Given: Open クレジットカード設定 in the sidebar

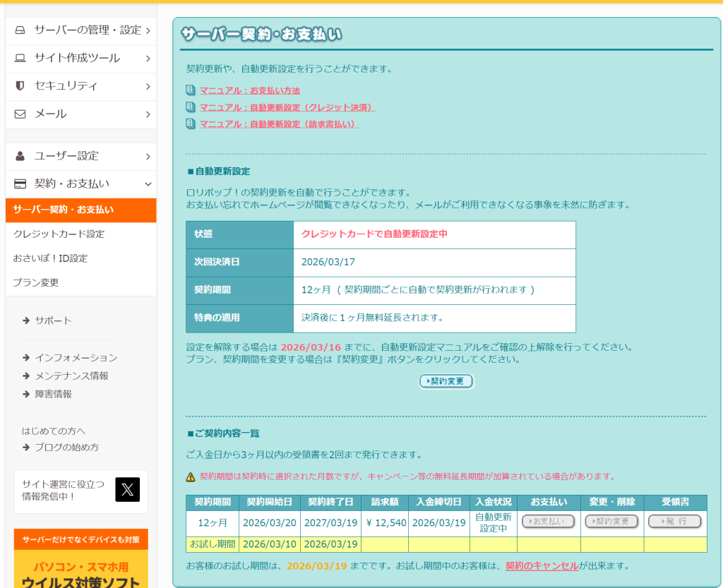Looking at the screenshot, I should 59,234.
